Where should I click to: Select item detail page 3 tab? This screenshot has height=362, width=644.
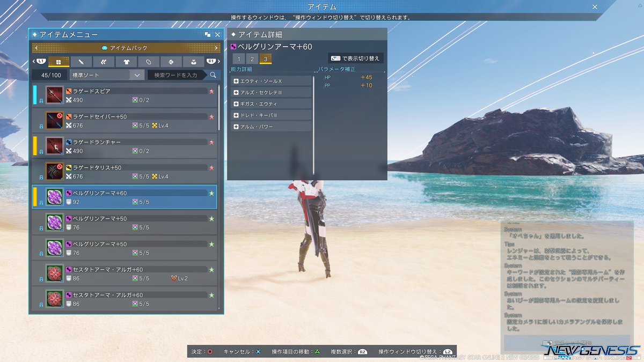click(x=265, y=58)
